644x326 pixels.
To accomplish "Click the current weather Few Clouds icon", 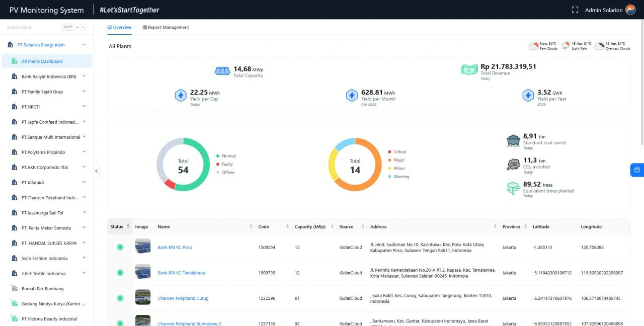I will [x=533, y=46].
